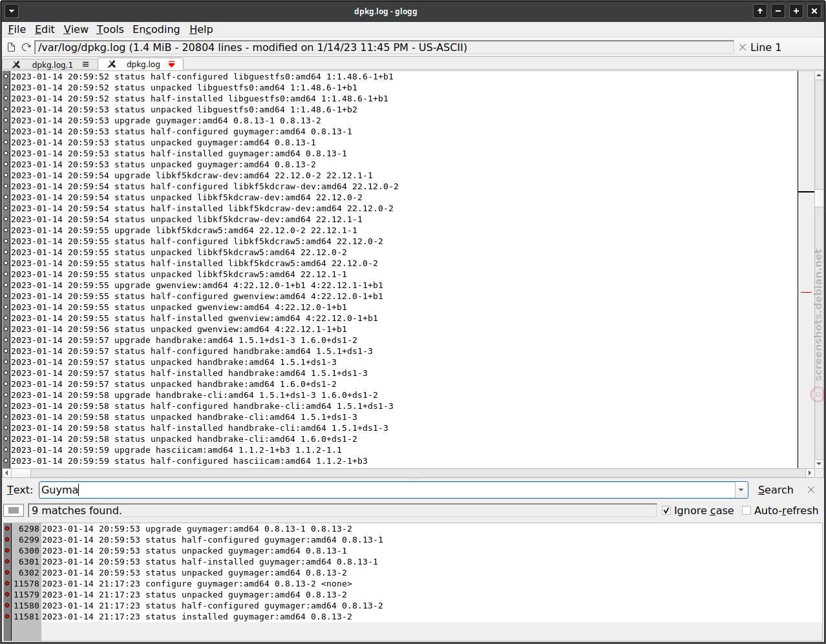Click the 'Line 1' indicator text

(x=765, y=47)
